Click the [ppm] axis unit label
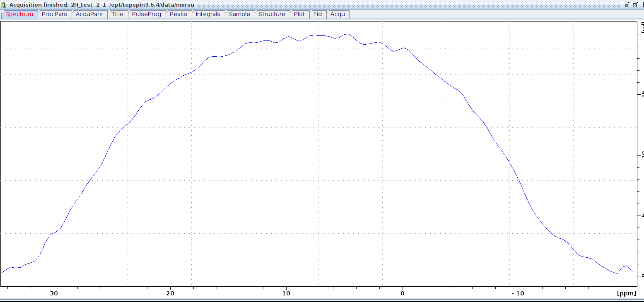The width and height of the screenshot is (644, 302). point(625,293)
